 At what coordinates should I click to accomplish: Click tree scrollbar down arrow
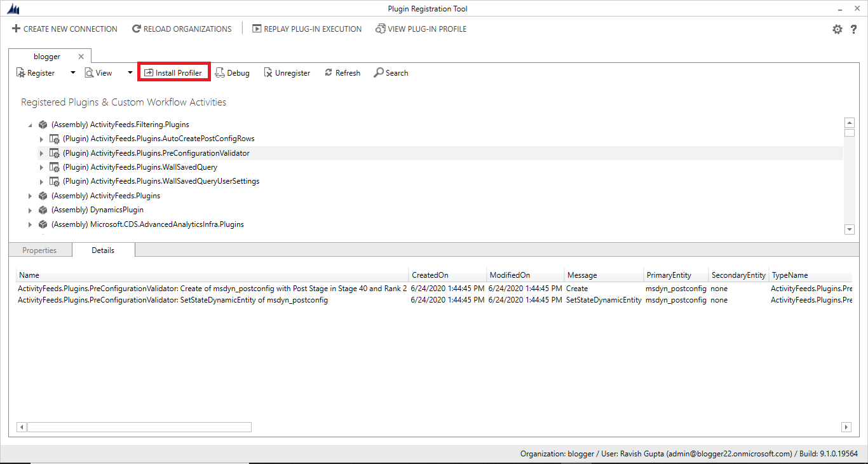coord(849,229)
